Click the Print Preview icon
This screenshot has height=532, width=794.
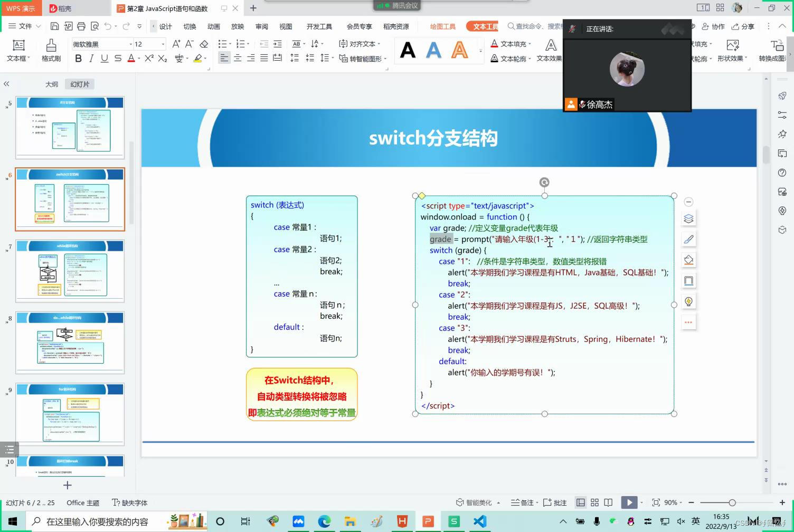tap(94, 26)
